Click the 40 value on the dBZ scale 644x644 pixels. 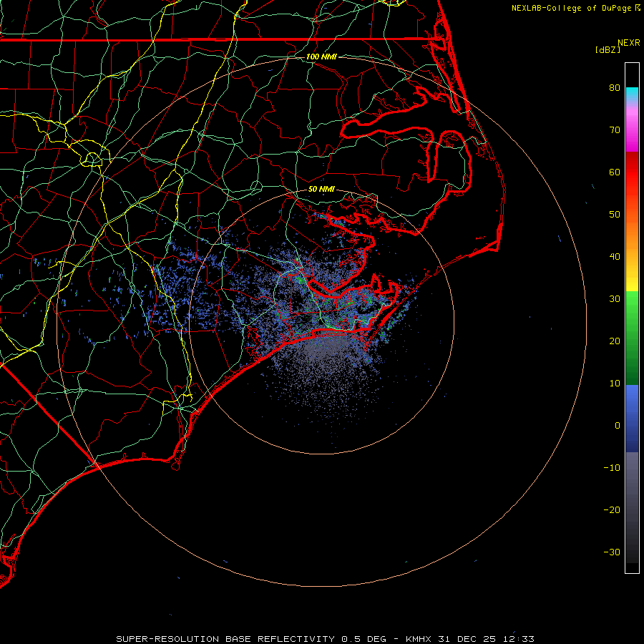(615, 257)
